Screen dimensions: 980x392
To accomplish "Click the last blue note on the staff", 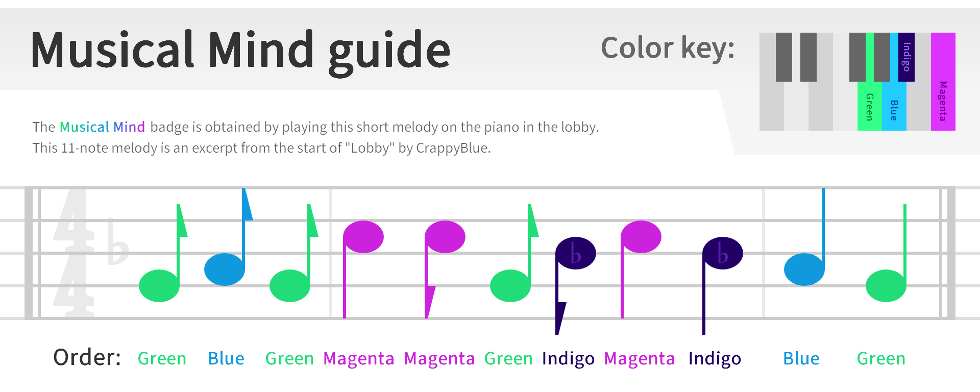I will 804,269.
